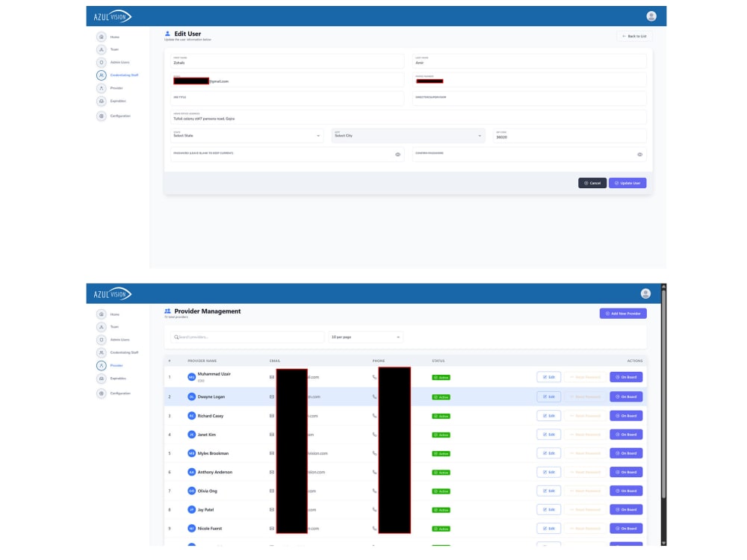Select Home label, Provider Management sidebar
This screenshot has width=747, height=560.
tap(115, 314)
